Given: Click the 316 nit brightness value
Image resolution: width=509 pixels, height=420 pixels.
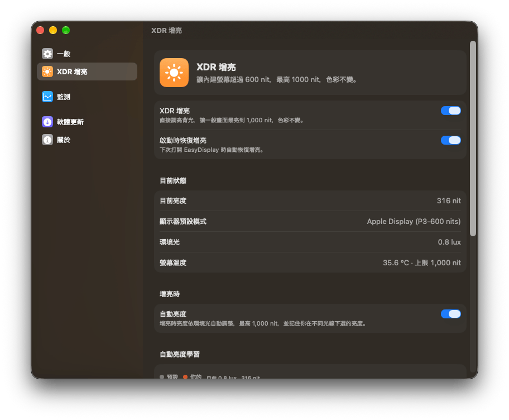Looking at the screenshot, I should click(449, 201).
